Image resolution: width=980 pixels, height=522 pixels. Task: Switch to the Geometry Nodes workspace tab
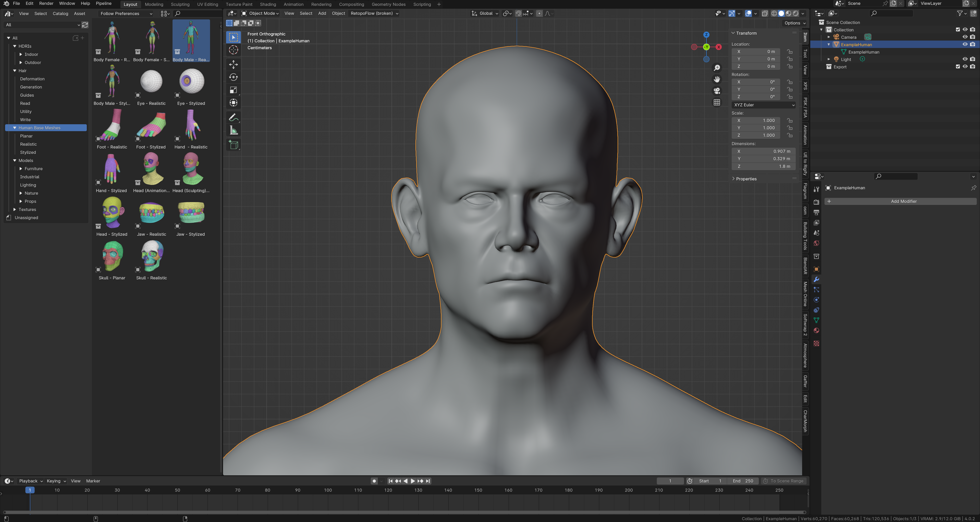coord(388,5)
